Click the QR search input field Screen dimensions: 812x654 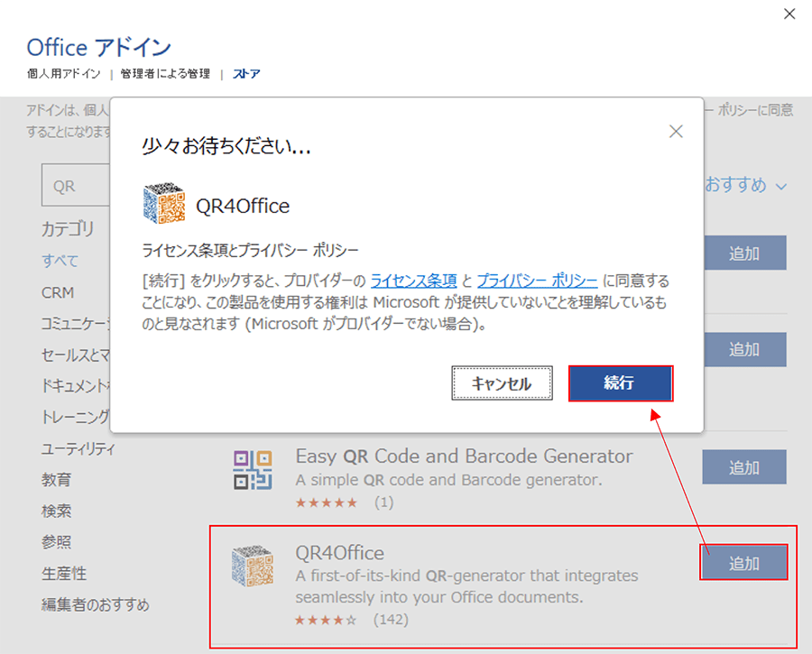[x=76, y=186]
